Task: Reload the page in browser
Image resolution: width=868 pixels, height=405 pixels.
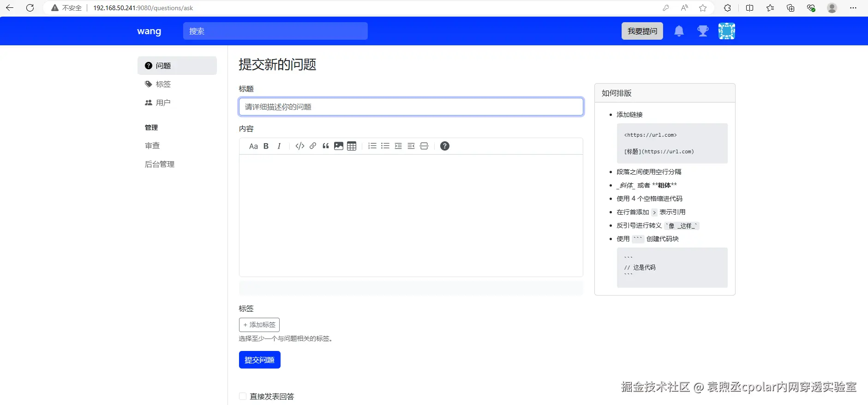Action: click(x=30, y=8)
